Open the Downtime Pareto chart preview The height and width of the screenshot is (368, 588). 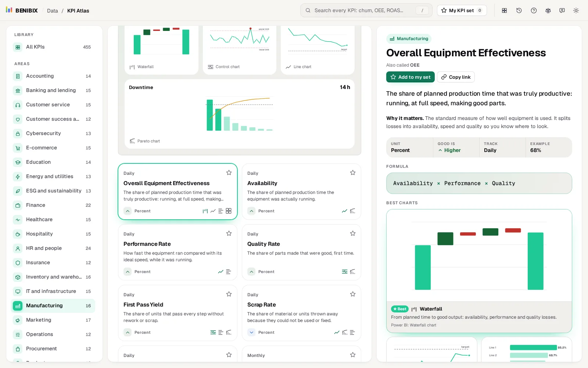point(240,114)
